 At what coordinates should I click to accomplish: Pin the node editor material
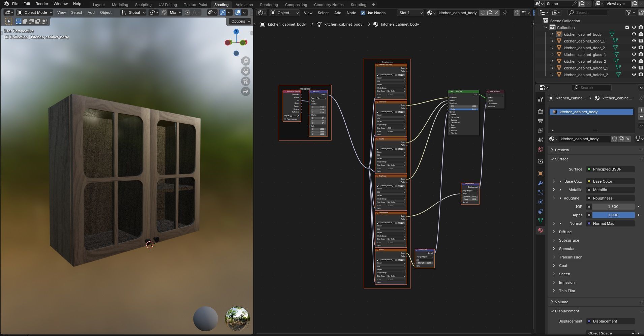click(505, 13)
